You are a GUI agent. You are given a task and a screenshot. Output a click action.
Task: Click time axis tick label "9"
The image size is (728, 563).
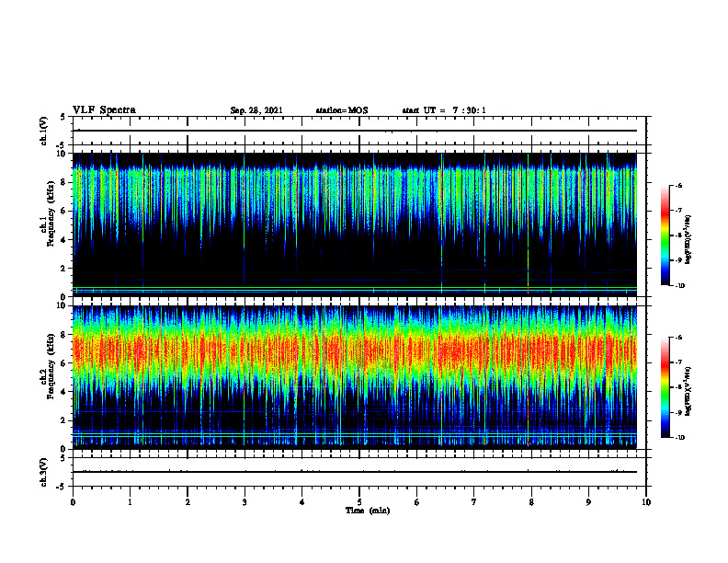[588, 502]
